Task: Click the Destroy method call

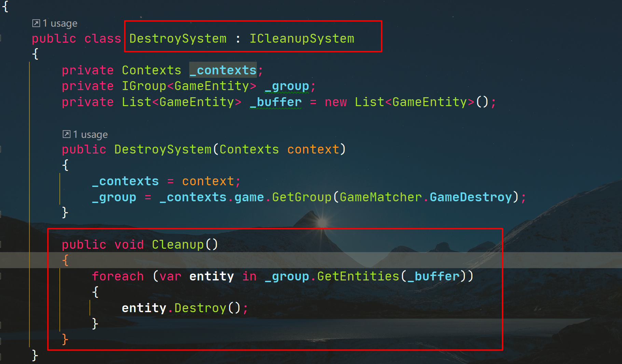Action: click(x=201, y=308)
